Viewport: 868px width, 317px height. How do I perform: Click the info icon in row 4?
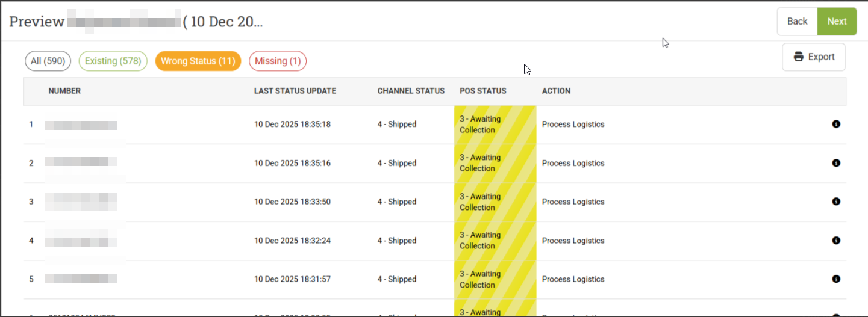coord(836,241)
